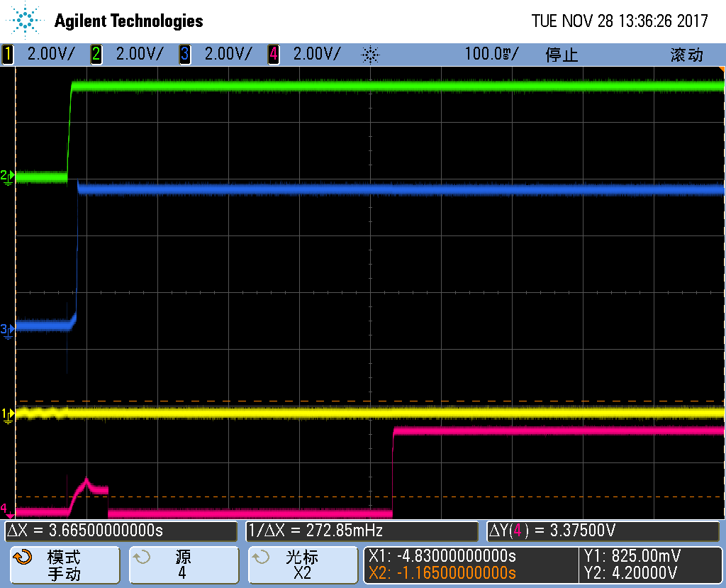
Task: Click the ΔY(4) = 3.37500V readout
Action: [603, 531]
